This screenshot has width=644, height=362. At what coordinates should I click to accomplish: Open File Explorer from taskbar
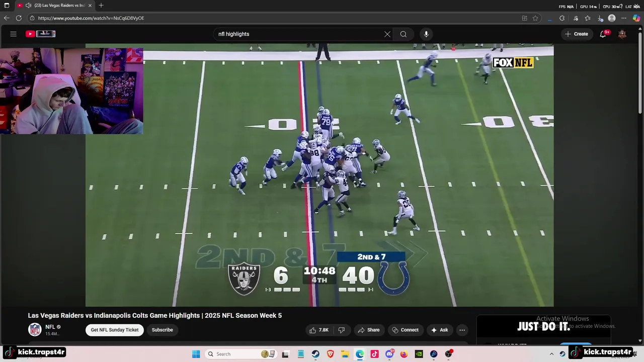pyautogui.click(x=345, y=354)
